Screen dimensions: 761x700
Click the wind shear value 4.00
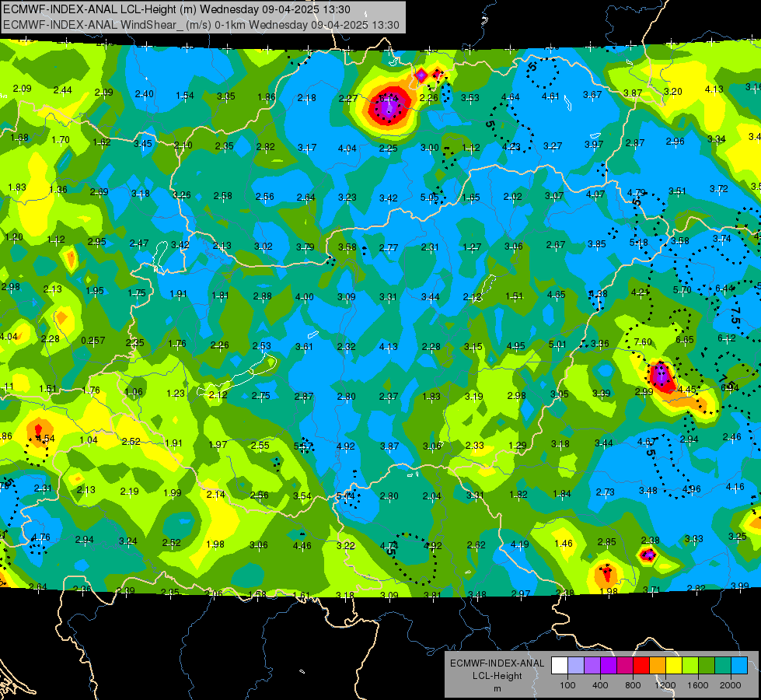click(x=304, y=297)
